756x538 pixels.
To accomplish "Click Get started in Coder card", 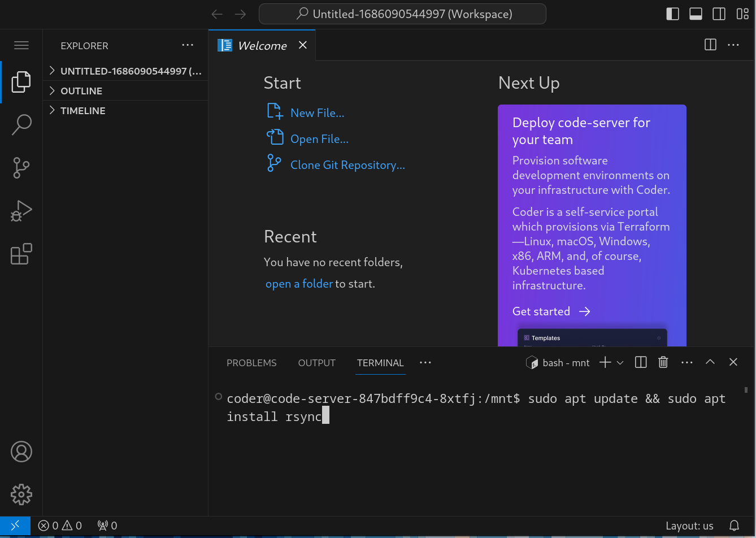I will pos(551,311).
